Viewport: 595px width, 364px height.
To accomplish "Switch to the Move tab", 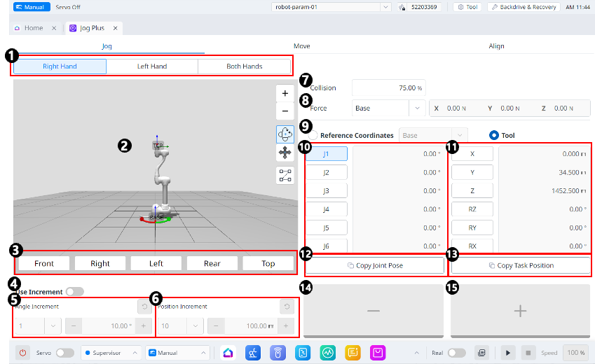I will pos(302,46).
